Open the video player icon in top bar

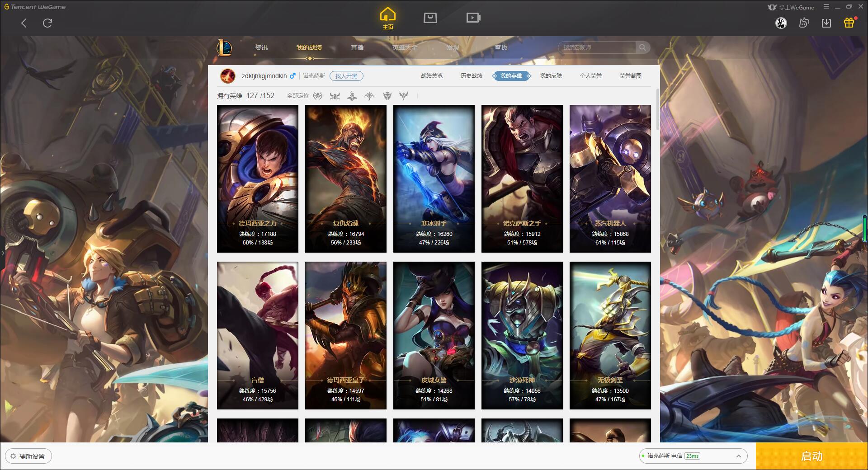pyautogui.click(x=473, y=18)
